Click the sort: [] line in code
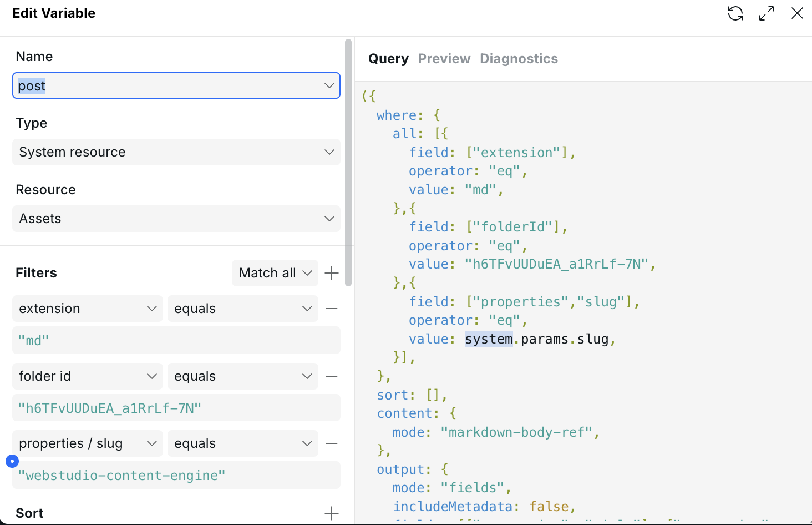The image size is (812, 525). click(412, 395)
